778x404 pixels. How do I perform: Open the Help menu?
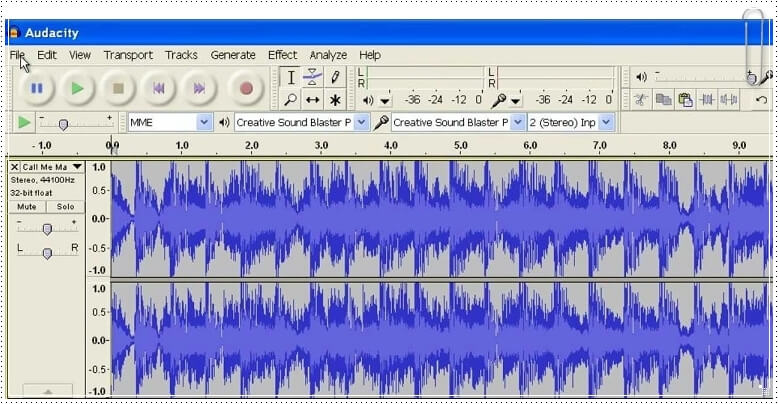(370, 55)
